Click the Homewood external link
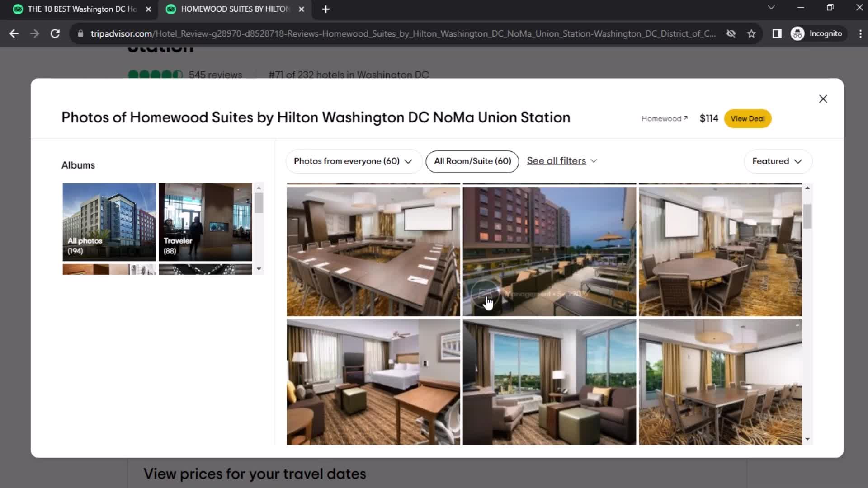Image resolution: width=868 pixels, height=488 pixels. [664, 118]
